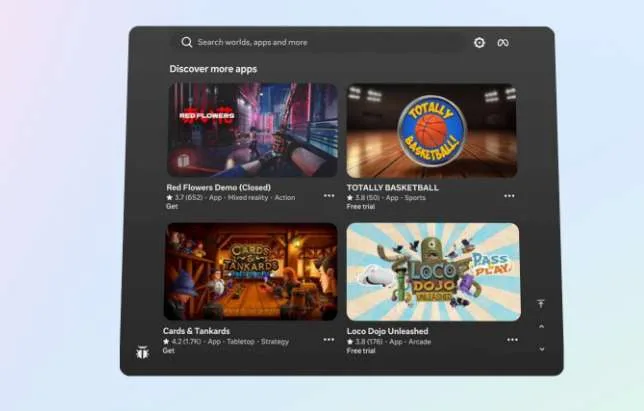Click the "TOTALLY BASKETBALL" title

pyautogui.click(x=393, y=188)
